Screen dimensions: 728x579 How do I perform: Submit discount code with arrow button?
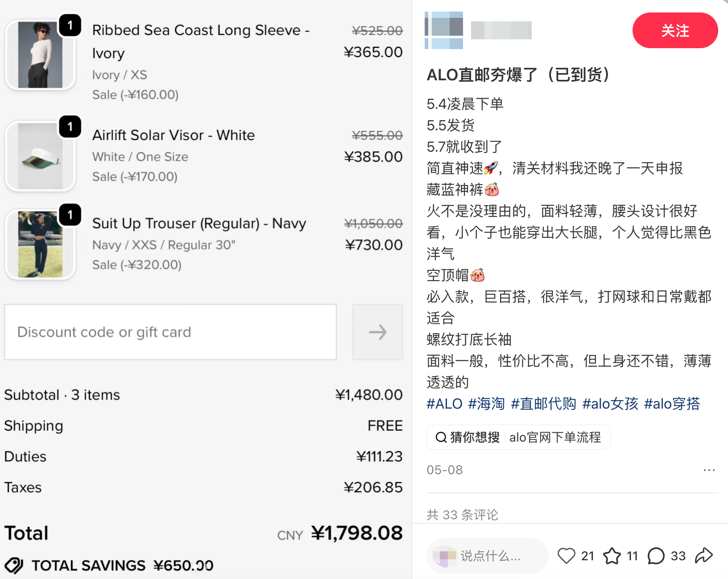point(377,332)
